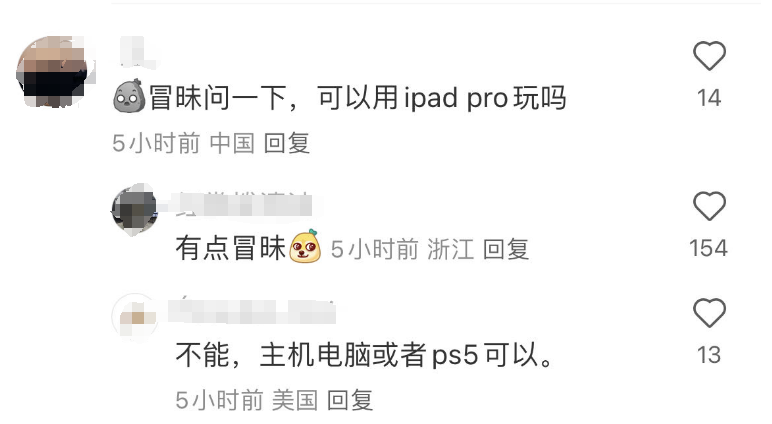Viewport: 772px width, 424px height.
Task: Click 回复 next to 浙江
Action: pyautogui.click(x=506, y=249)
